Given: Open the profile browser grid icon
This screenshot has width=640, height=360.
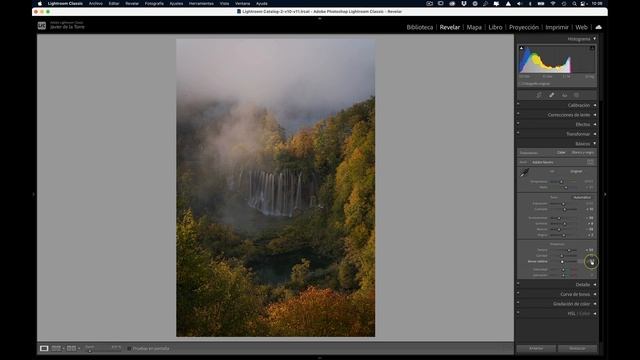Looking at the screenshot, I should coord(591,162).
